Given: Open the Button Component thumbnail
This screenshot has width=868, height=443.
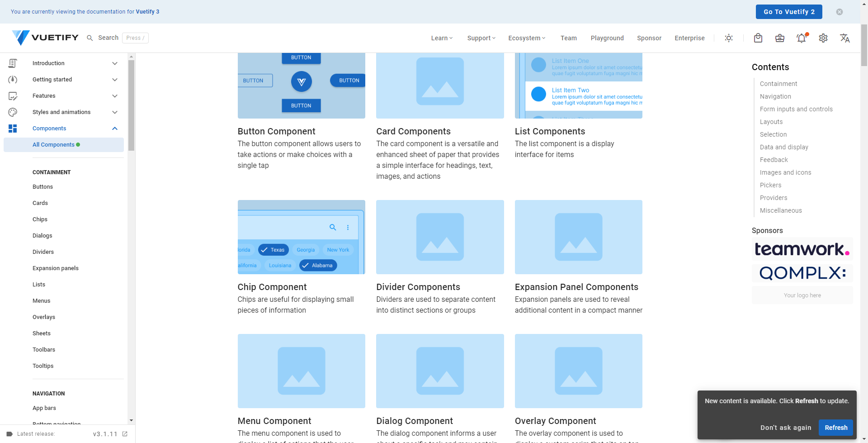Looking at the screenshot, I should pyautogui.click(x=302, y=86).
